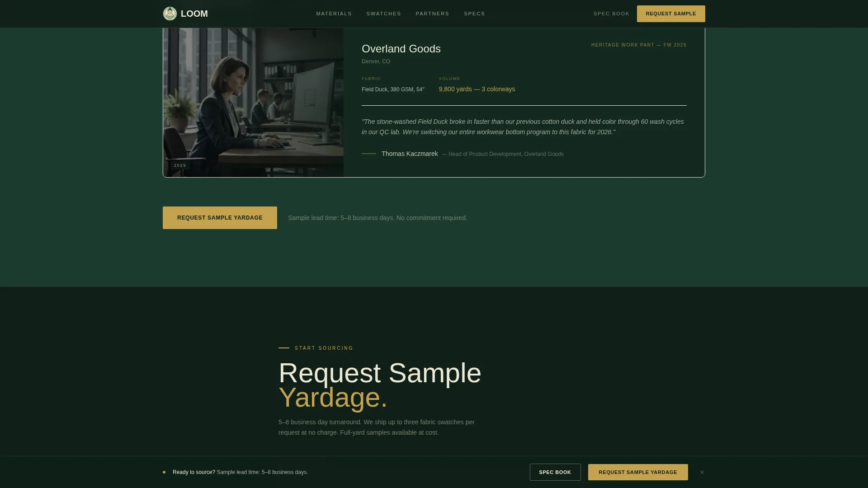Click Sample lead time no commitment note
Screen dimensions: 868x488
click(x=377, y=218)
